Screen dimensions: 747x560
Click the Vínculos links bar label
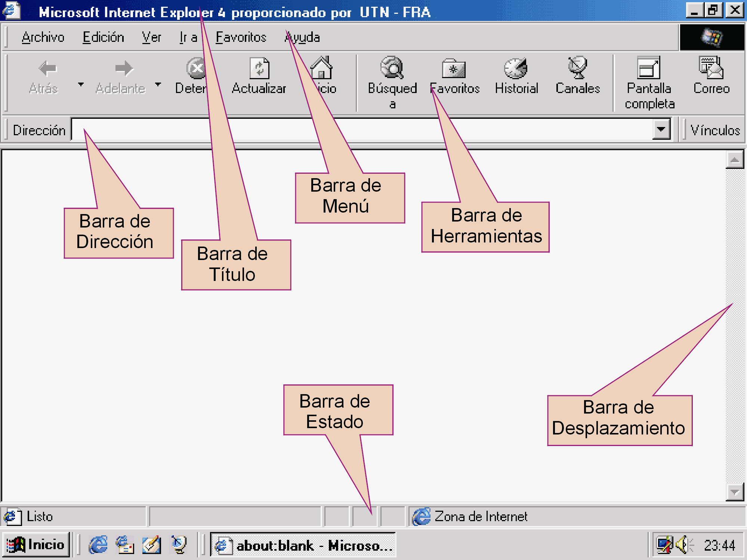[715, 130]
